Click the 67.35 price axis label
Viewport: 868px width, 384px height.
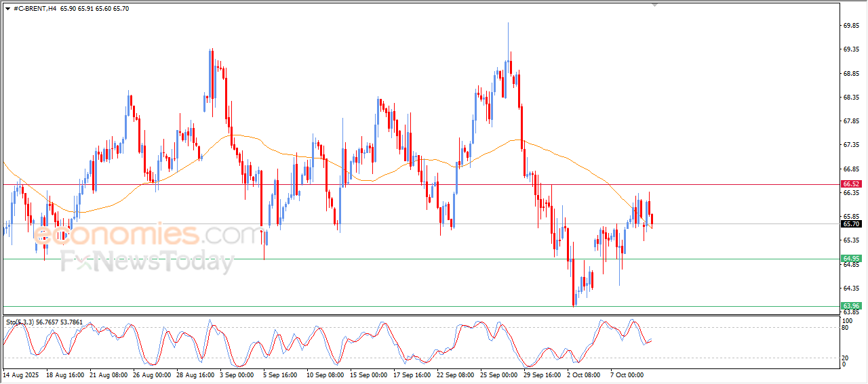pos(851,145)
